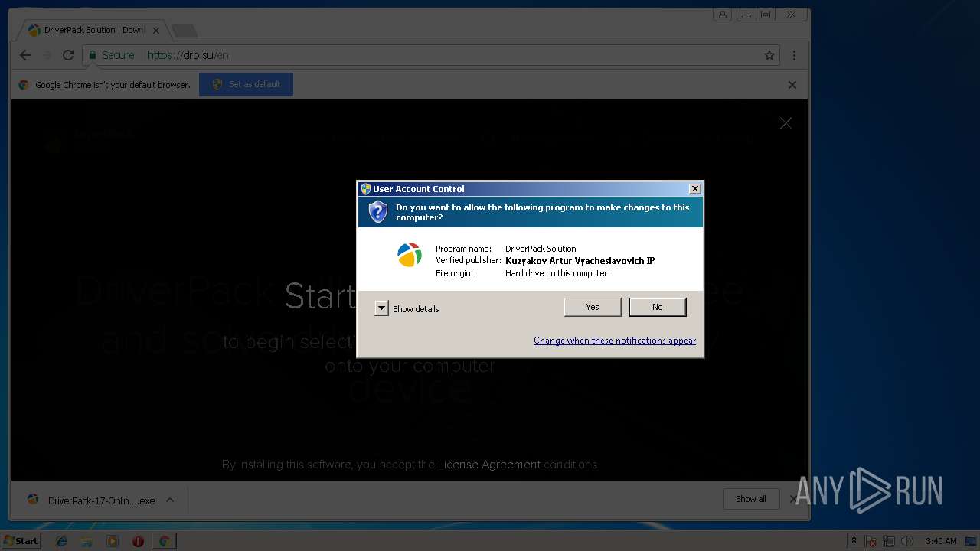Open Windows Explorer from taskbar
The width and height of the screenshot is (980, 551).
coord(87,541)
